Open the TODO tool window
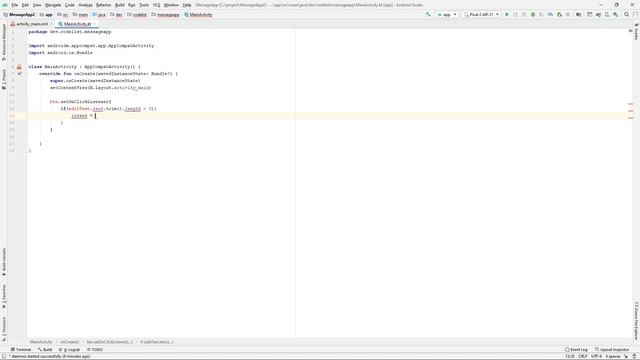 pos(95,350)
